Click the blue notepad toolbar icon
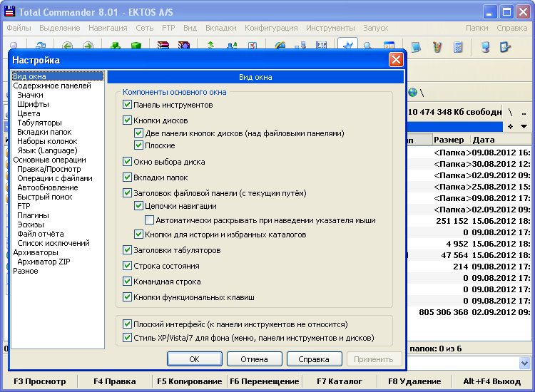The image size is (535, 392). 416,47
